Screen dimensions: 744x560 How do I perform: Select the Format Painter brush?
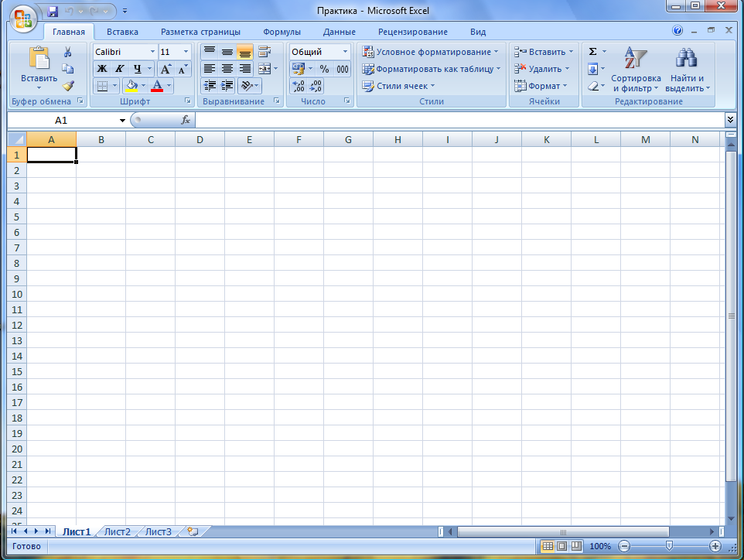(x=68, y=86)
